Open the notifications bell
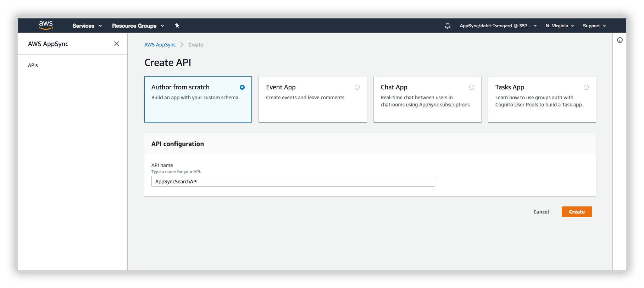Screen dimensions: 644x288 coord(448,26)
